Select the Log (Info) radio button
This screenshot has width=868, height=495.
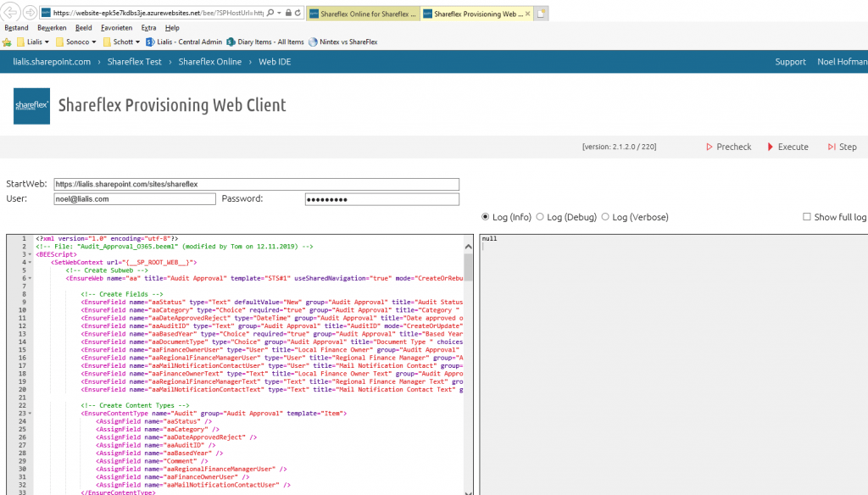[486, 217]
